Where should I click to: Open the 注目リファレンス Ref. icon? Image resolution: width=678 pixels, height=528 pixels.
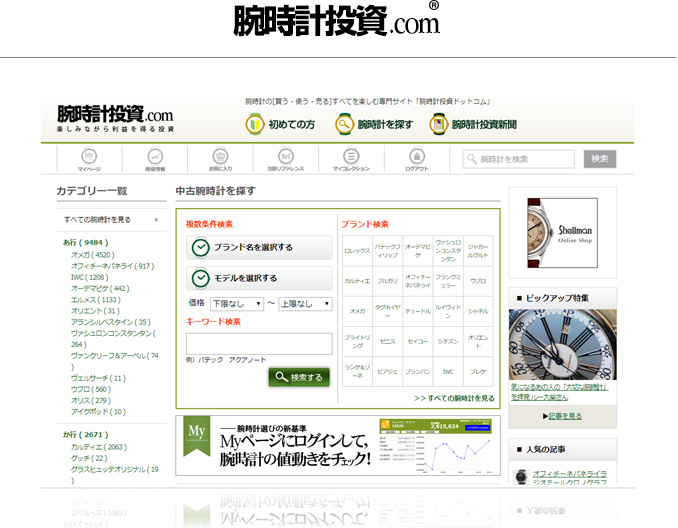[286, 159]
